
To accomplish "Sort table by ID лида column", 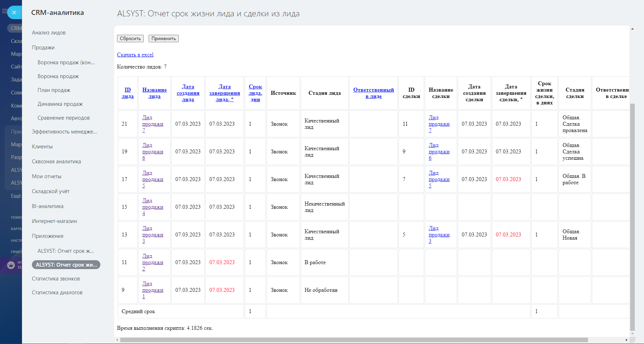I will (x=128, y=93).
